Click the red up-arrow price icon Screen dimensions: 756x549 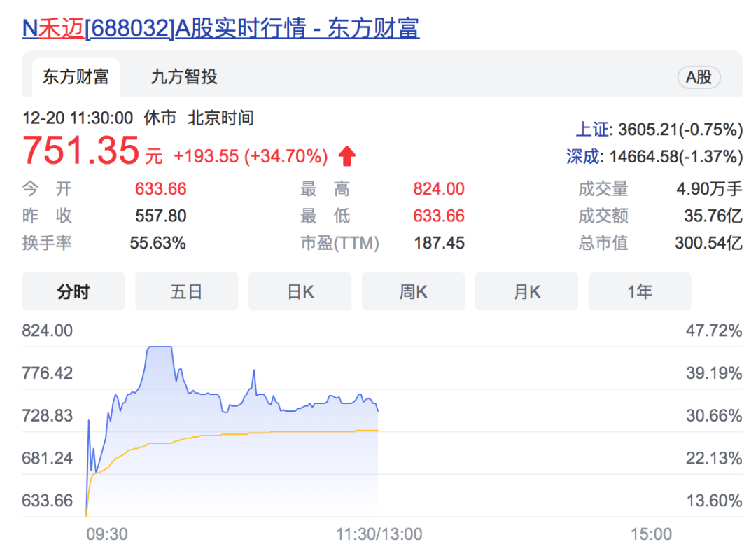click(x=347, y=156)
